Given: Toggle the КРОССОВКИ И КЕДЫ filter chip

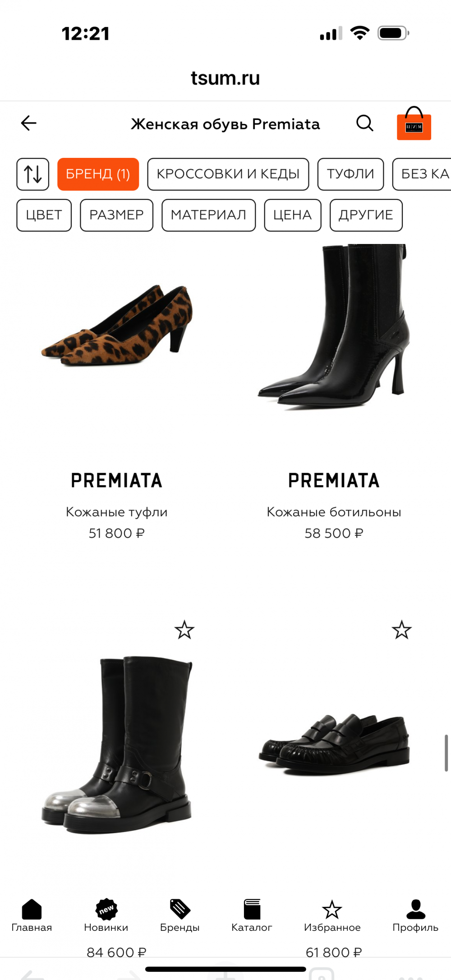Looking at the screenshot, I should click(228, 174).
